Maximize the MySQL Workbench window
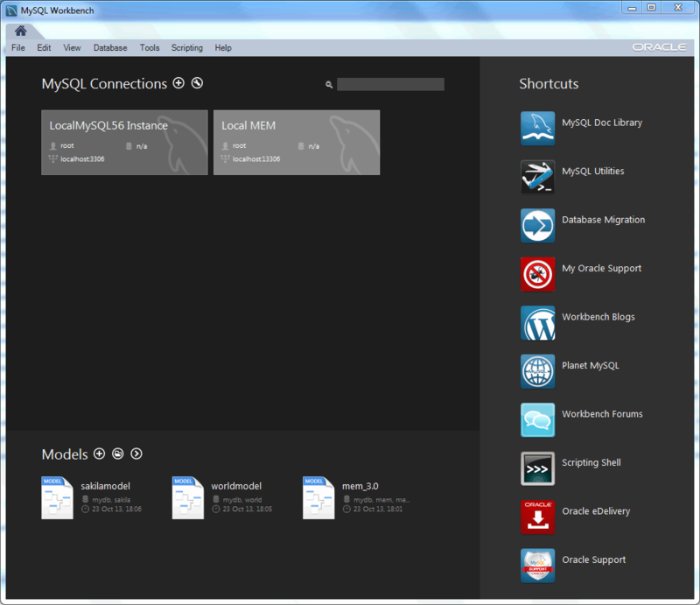The height and width of the screenshot is (605, 700). [x=652, y=8]
